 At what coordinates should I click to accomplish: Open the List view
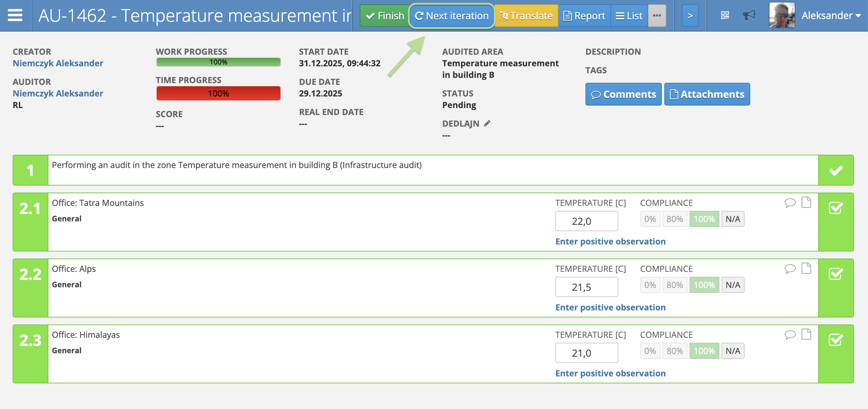pos(629,15)
